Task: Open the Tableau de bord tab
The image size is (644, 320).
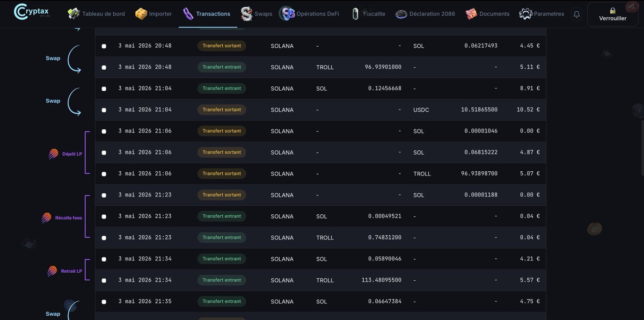Action: (x=97, y=13)
